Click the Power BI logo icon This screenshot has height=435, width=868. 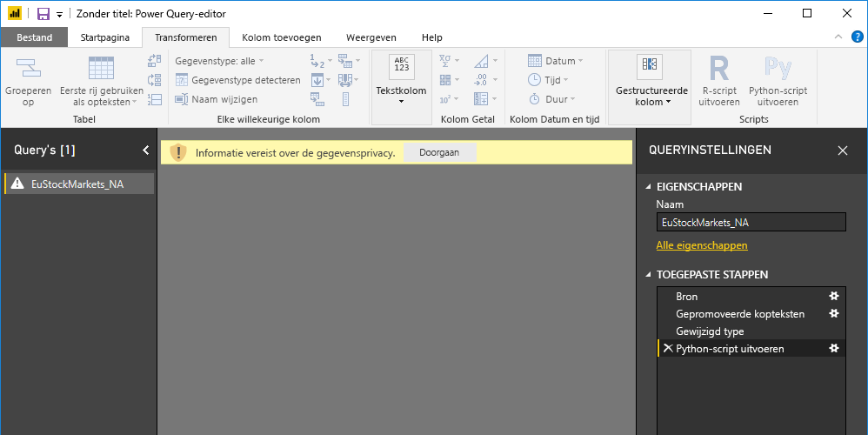coord(15,13)
